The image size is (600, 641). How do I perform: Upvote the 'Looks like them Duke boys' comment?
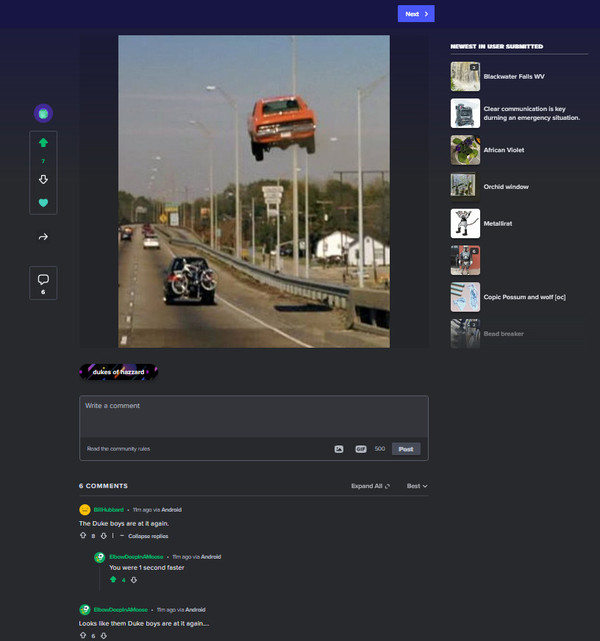click(83, 635)
